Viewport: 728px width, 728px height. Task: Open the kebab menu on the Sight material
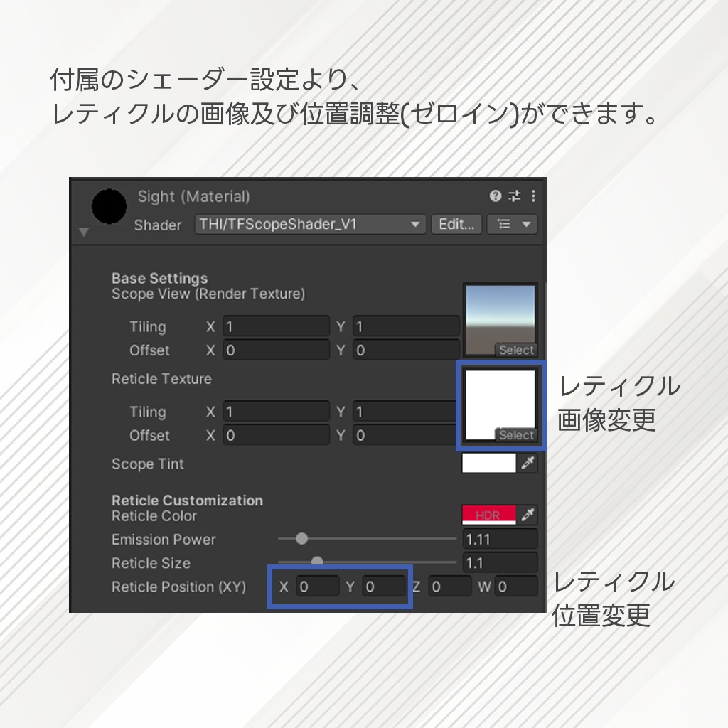(x=533, y=197)
